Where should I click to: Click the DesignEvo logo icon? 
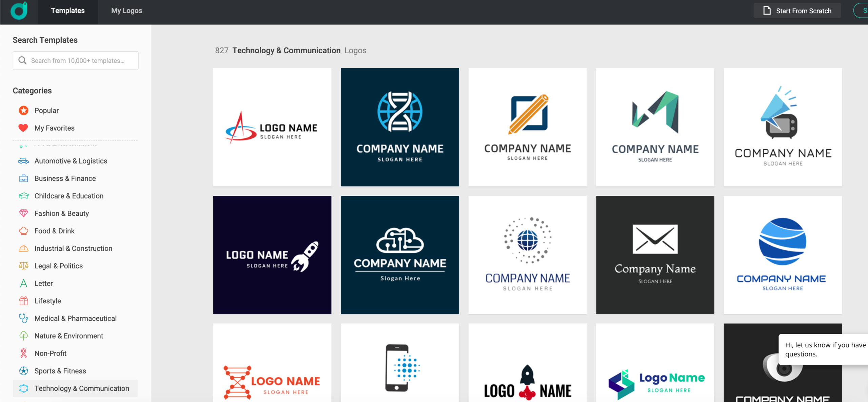(19, 11)
